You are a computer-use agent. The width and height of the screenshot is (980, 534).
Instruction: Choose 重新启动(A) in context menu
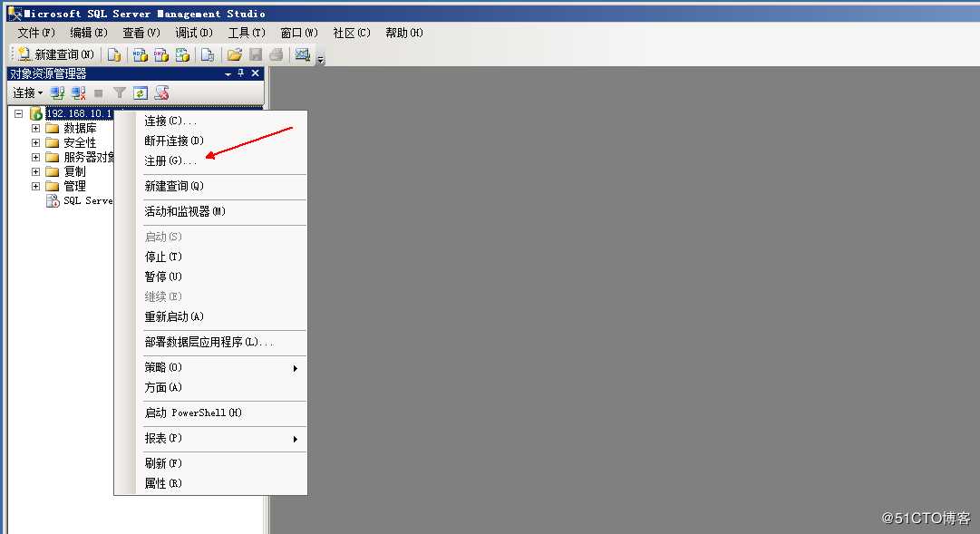point(210,316)
